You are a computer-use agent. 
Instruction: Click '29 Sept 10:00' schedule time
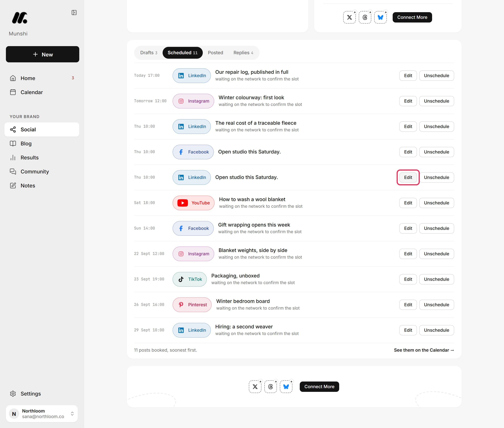click(149, 330)
